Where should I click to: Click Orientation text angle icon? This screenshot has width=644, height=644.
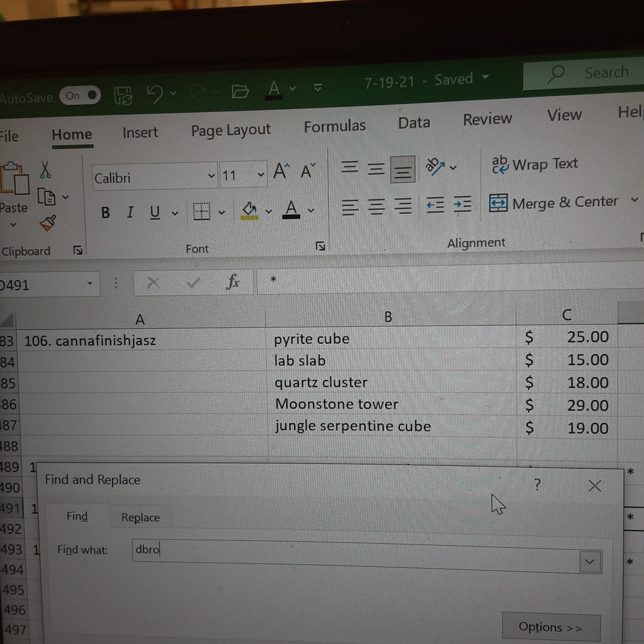click(435, 166)
